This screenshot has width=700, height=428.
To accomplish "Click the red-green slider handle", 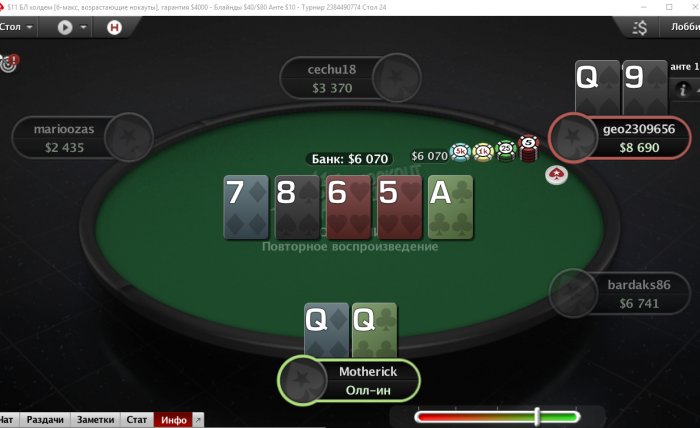I will (538, 416).
